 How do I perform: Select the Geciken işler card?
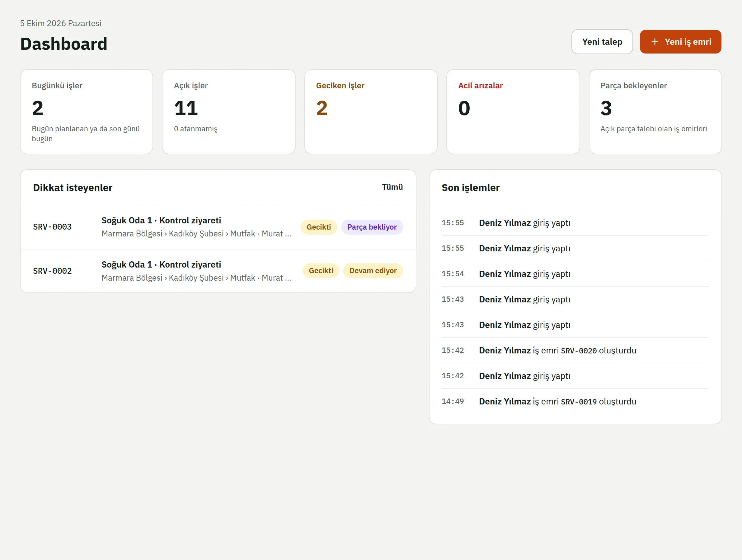[371, 112]
